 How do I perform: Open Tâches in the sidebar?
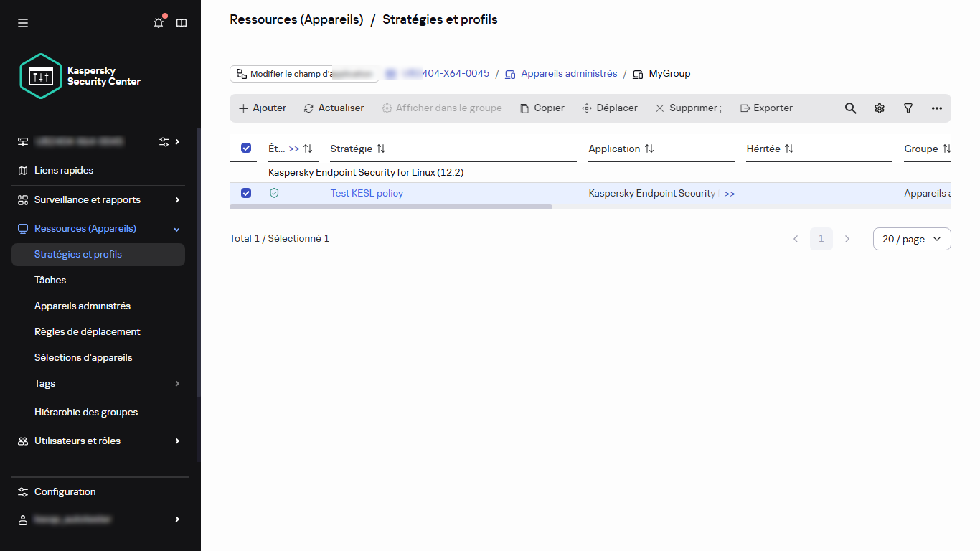point(50,281)
